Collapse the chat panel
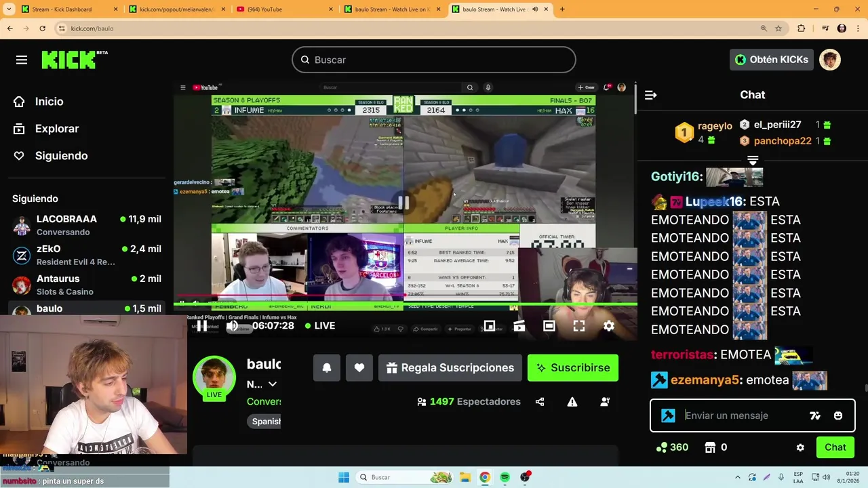Image resolution: width=868 pixels, height=488 pixels. tap(651, 95)
